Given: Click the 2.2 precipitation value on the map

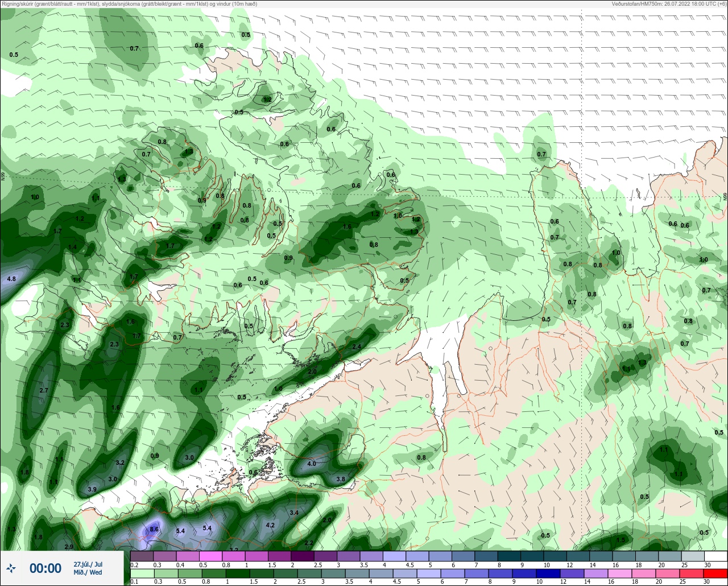Looking at the screenshot, I should click(x=309, y=543).
